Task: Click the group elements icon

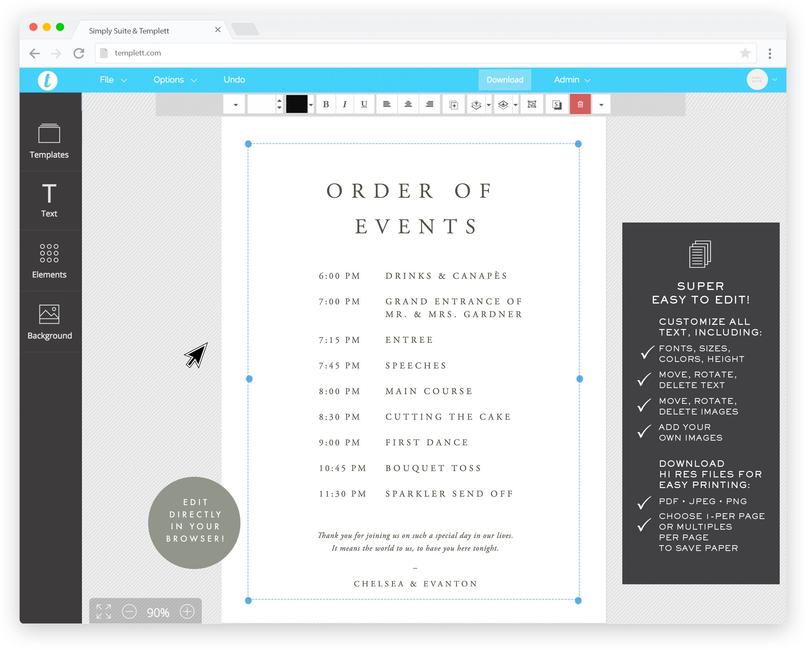Action: (532, 105)
